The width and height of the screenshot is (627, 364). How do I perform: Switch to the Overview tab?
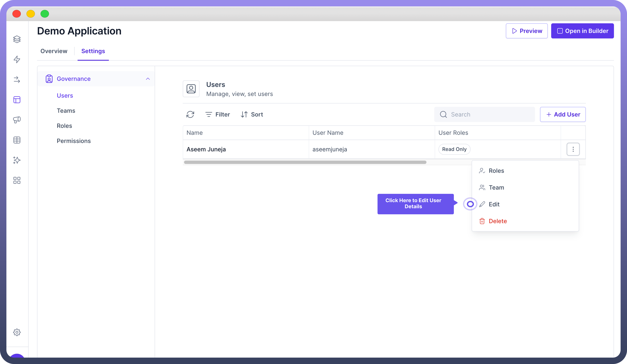pyautogui.click(x=54, y=51)
